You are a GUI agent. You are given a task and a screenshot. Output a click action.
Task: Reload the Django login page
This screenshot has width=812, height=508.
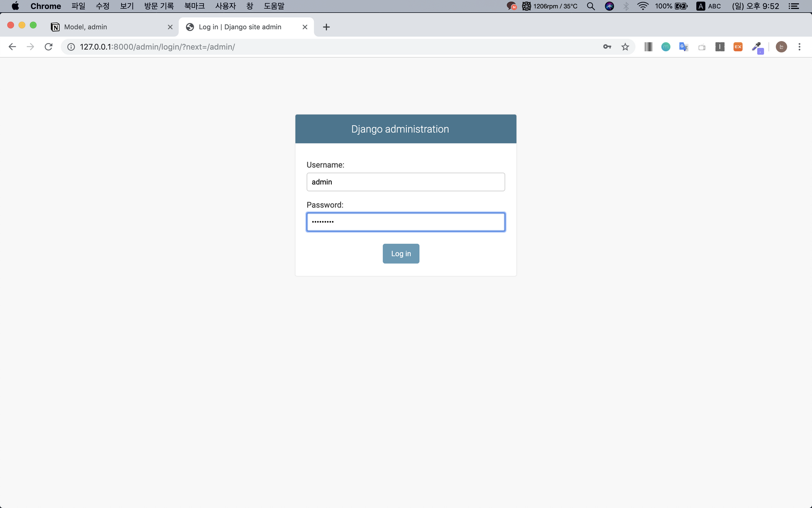point(48,47)
